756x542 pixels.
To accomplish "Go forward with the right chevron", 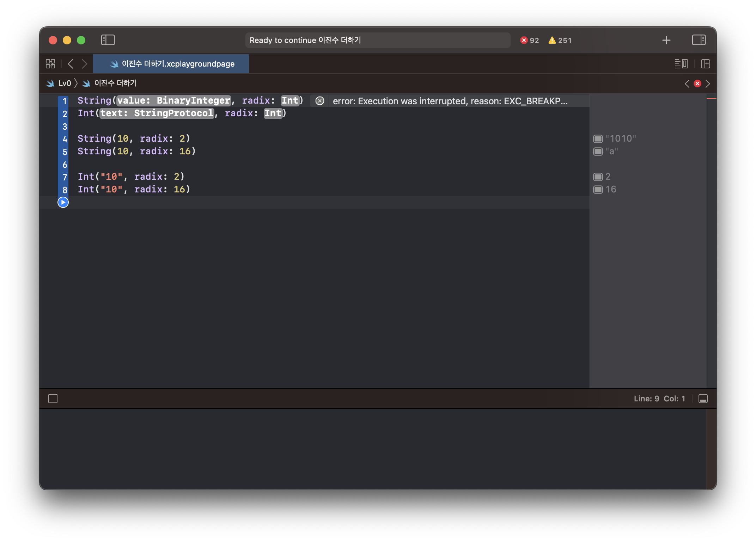I will (x=84, y=64).
